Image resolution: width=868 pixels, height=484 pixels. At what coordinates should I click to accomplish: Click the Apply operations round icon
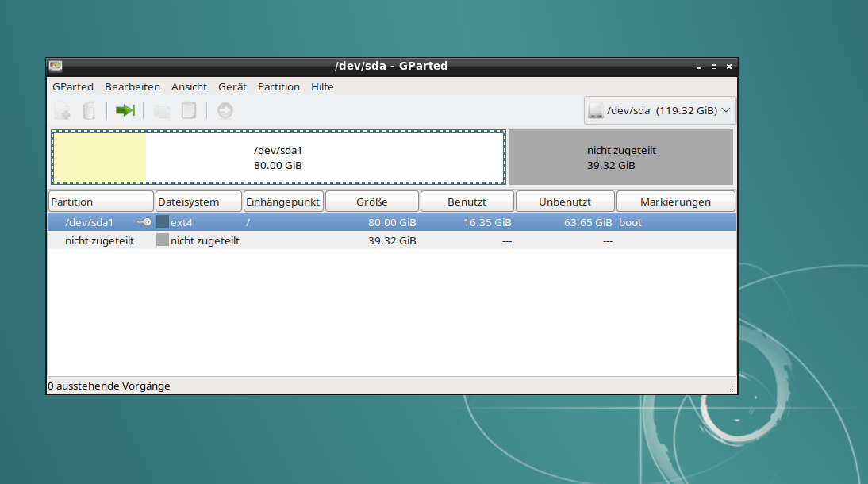225,110
